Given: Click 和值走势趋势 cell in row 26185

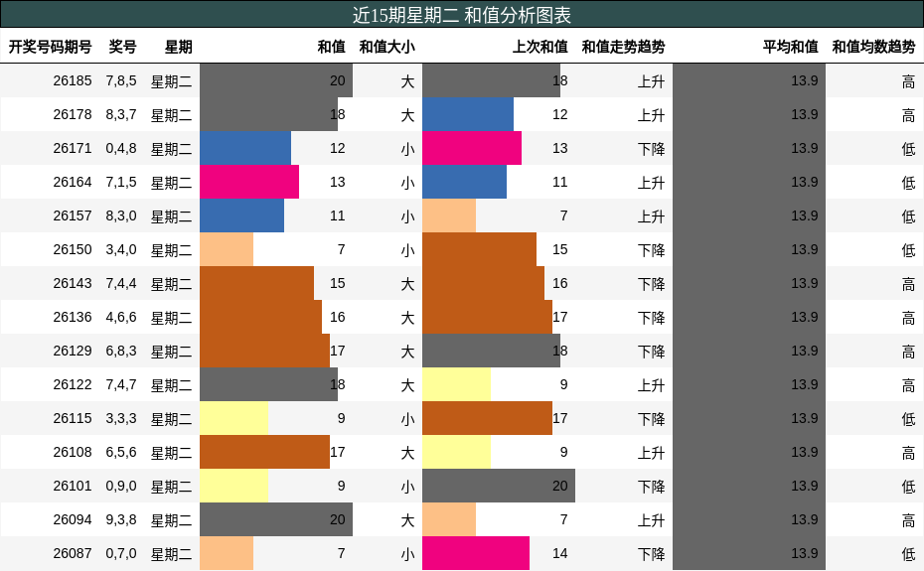Looking at the screenshot, I should (651, 81).
